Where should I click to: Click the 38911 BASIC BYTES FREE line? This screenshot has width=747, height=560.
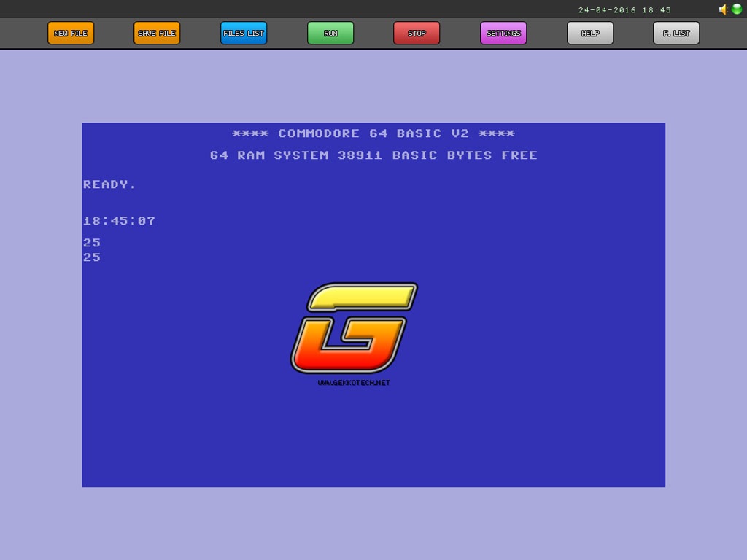[373, 155]
